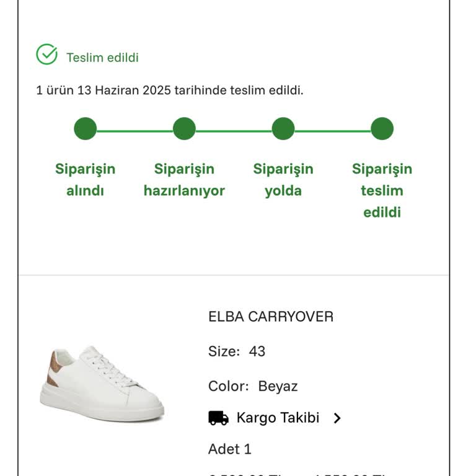Click the last progress dot for delivered step
The width and height of the screenshot is (476, 476).
(382, 129)
